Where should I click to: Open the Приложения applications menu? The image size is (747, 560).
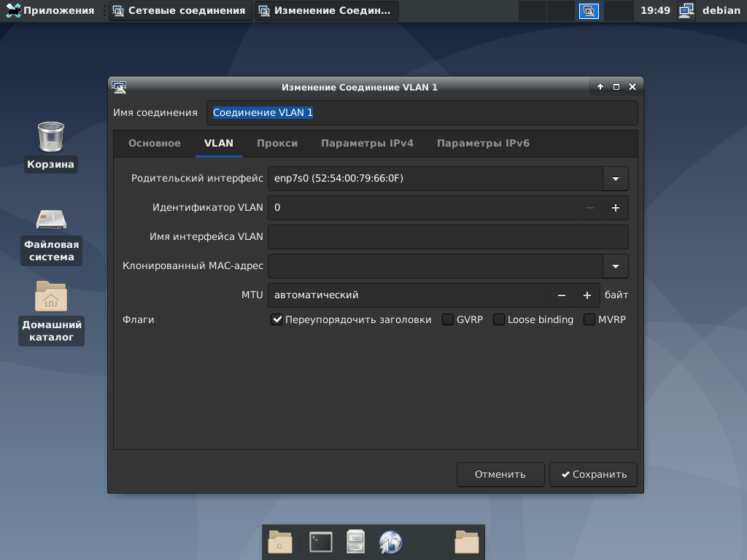click(50, 11)
